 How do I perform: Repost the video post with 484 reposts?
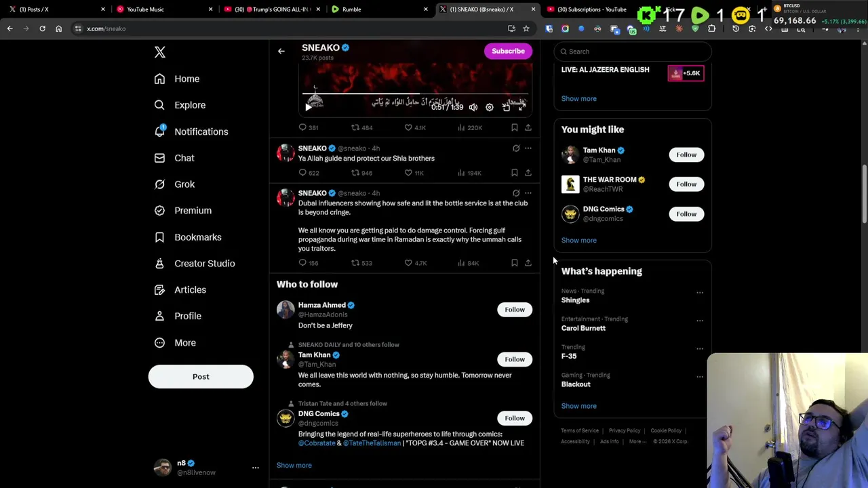click(x=361, y=127)
